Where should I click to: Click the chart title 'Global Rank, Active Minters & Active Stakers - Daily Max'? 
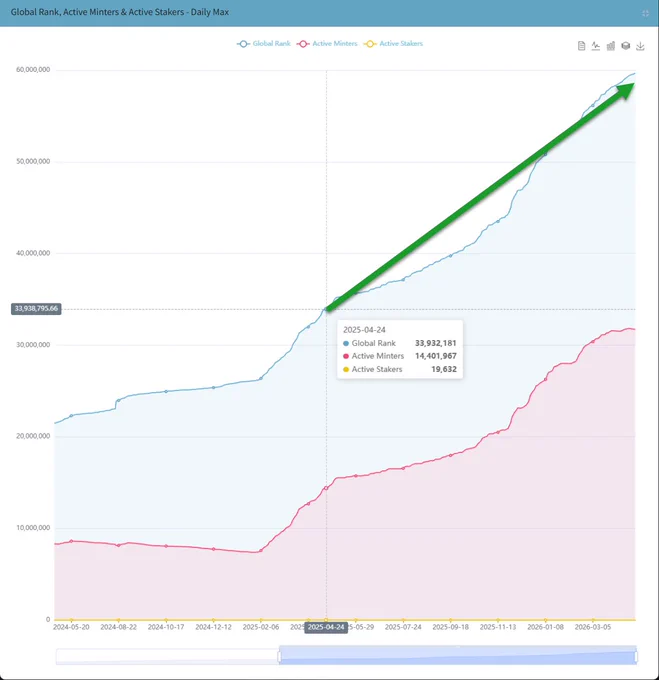pos(120,12)
